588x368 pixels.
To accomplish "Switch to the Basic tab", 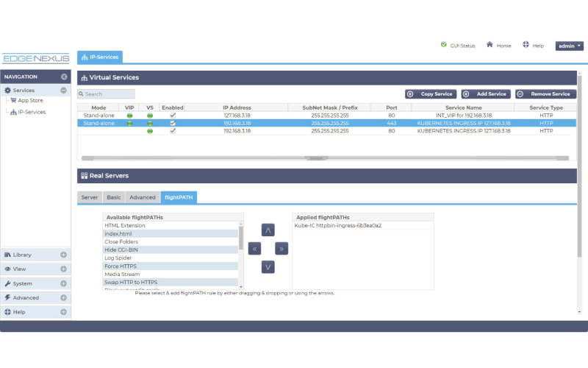I will [x=114, y=197].
